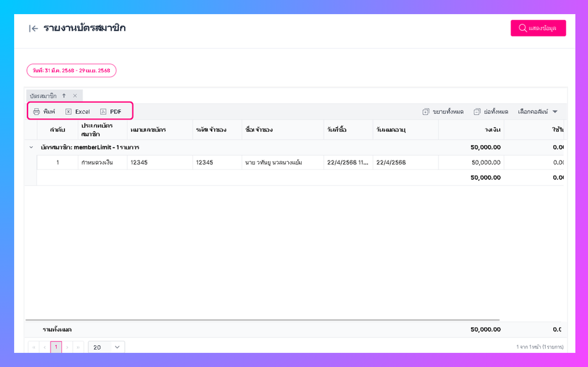Viewport: 588px width, 367px height.
Task: Click the expiry date cell 22/4/2568
Action: [x=405, y=162]
